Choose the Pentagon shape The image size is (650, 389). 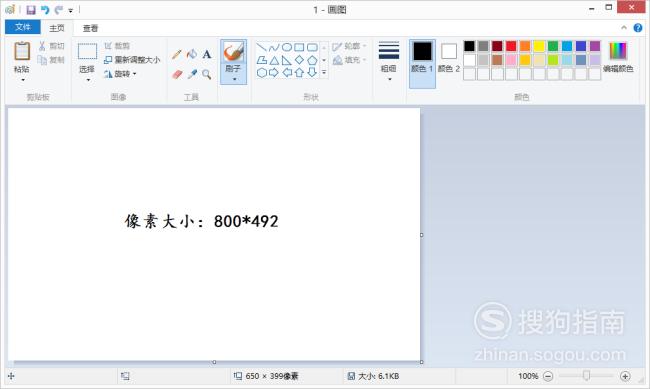312,61
